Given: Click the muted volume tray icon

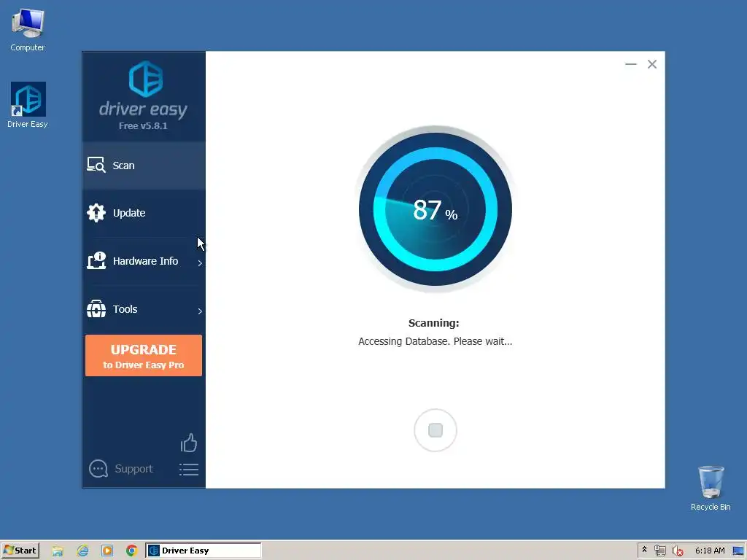Looking at the screenshot, I should click(x=677, y=551).
